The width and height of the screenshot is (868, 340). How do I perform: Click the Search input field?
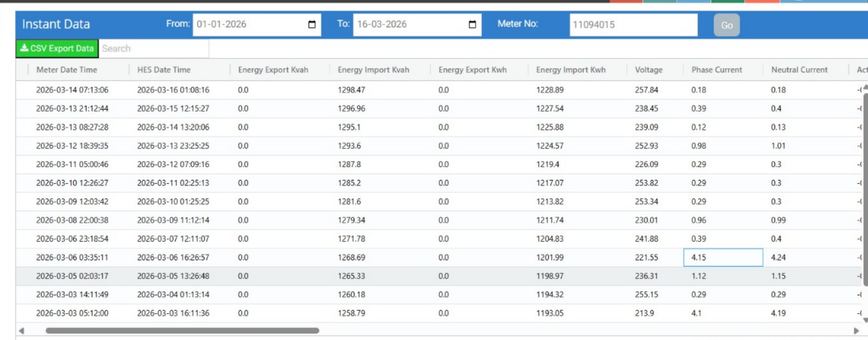[x=154, y=48]
